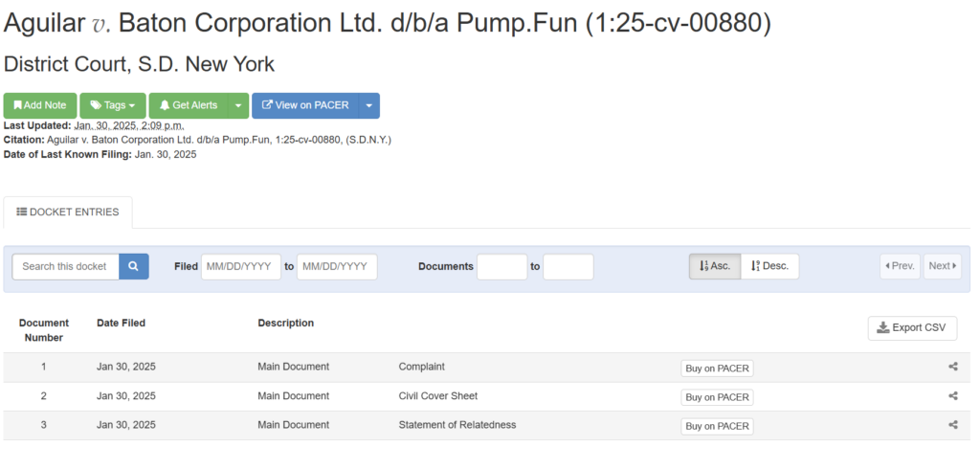Select the Docket Entries tab
The image size is (980, 469).
68,212
